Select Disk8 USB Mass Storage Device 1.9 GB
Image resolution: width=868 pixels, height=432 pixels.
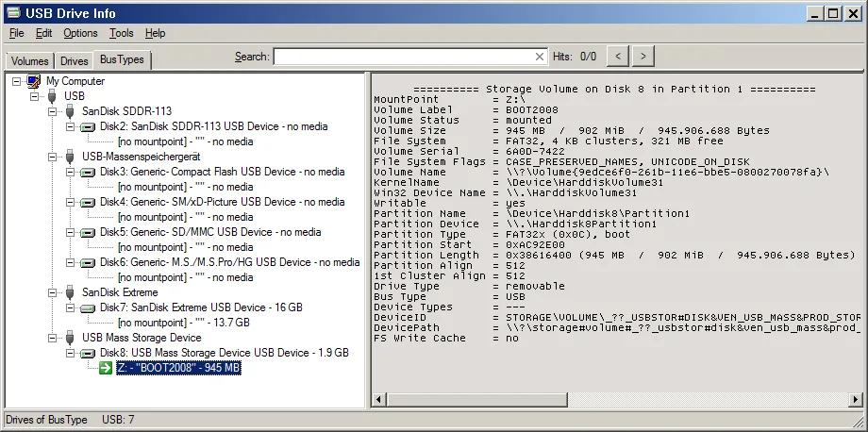tap(225, 353)
